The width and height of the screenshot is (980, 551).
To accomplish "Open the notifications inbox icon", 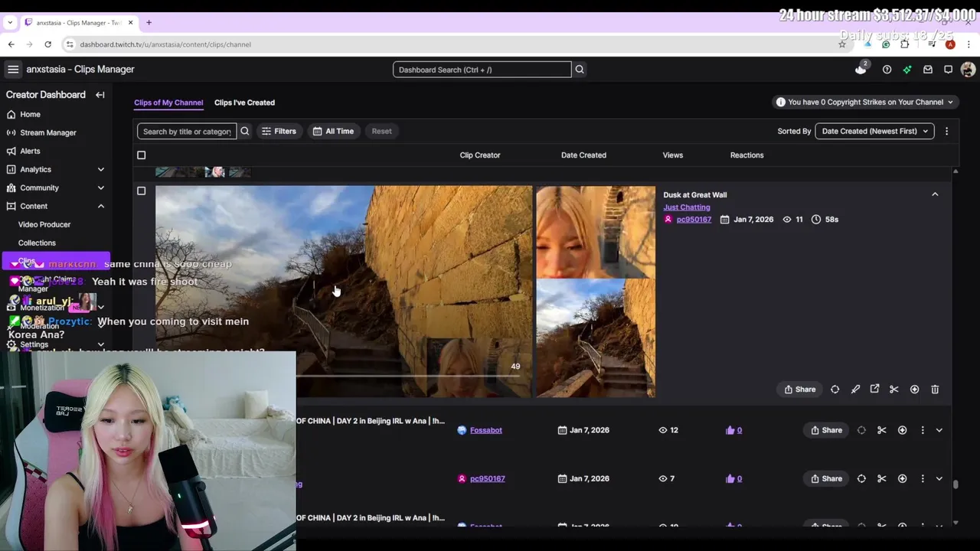I will click(928, 70).
